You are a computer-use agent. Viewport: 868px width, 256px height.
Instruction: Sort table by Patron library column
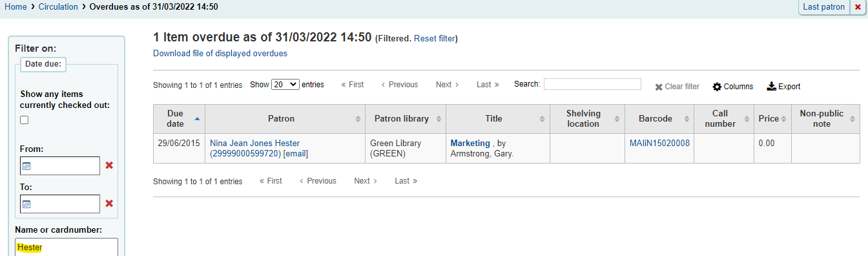click(406, 119)
